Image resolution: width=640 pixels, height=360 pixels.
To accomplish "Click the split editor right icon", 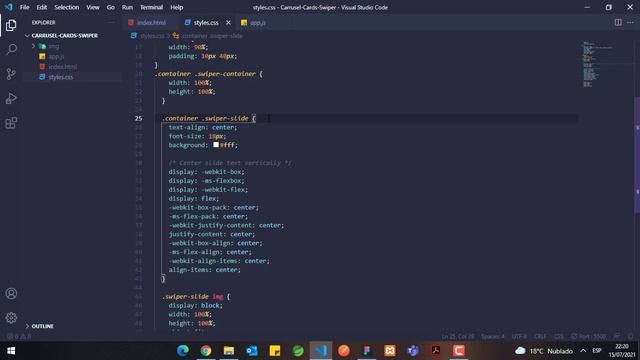I will point(618,22).
